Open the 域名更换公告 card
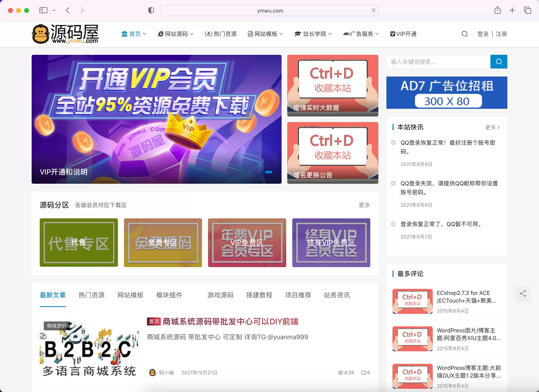This screenshot has height=392, width=539. tap(332, 153)
